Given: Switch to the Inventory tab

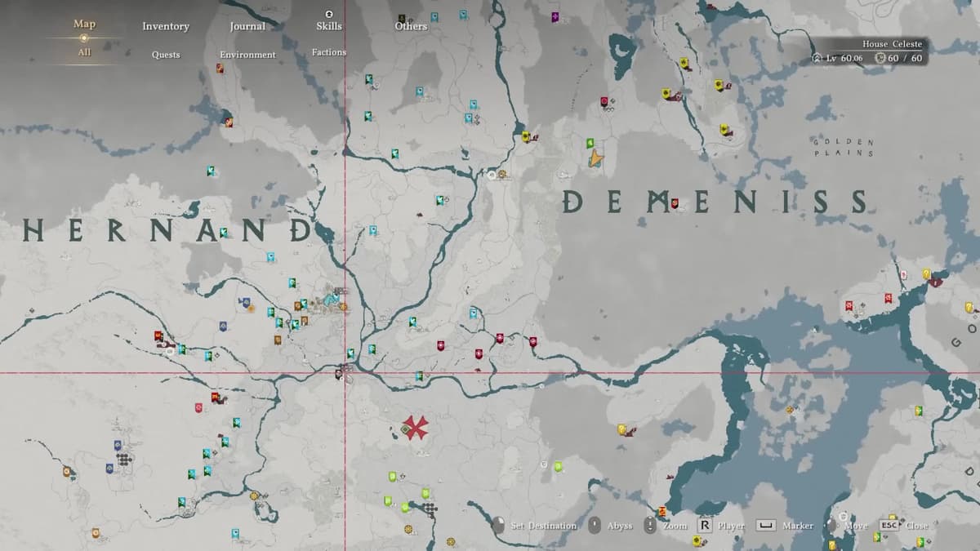Looking at the screenshot, I should (x=166, y=26).
